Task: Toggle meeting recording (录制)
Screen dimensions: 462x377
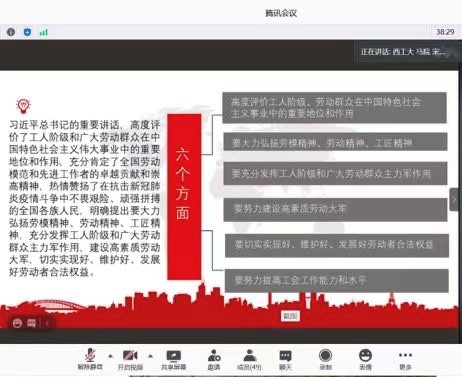Action: pos(325,359)
